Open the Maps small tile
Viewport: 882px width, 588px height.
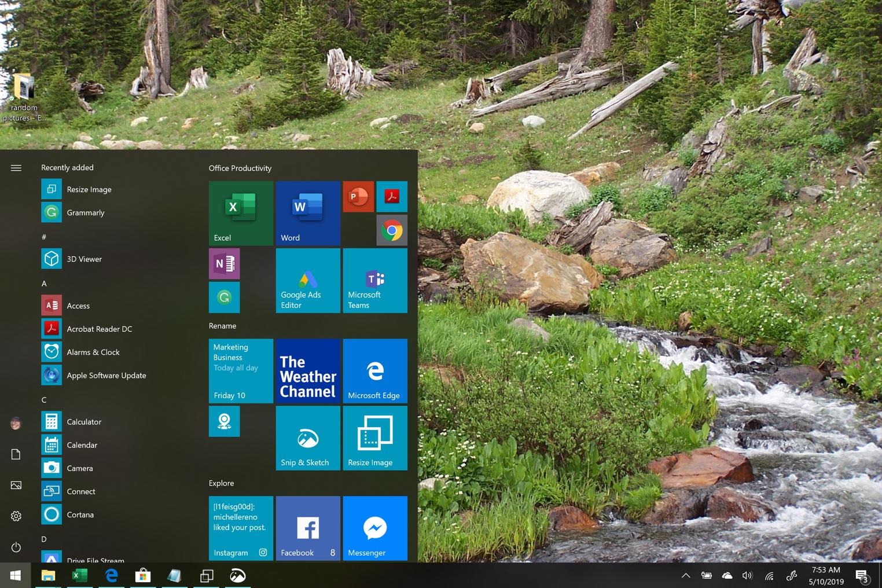point(224,421)
